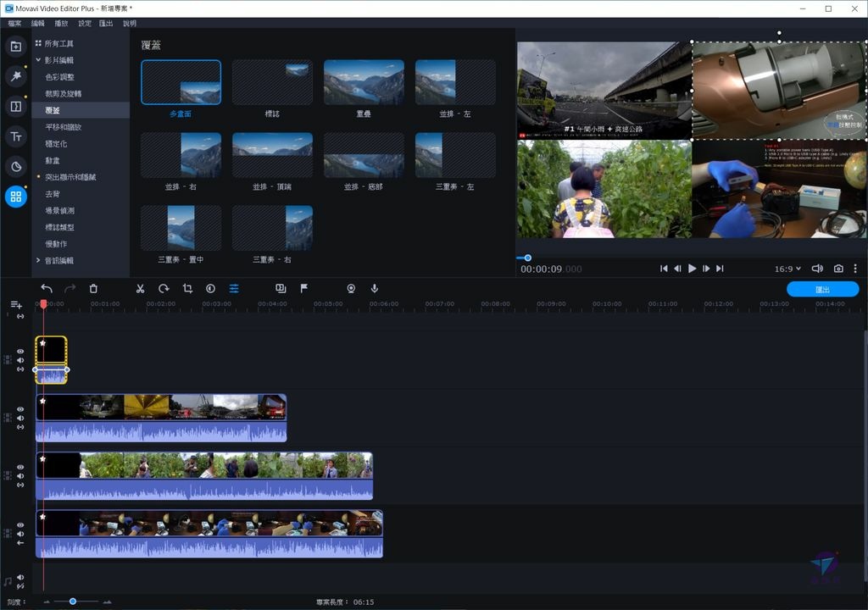Select 平移和縮放 in the tools list
The image size is (868, 610).
[63, 127]
